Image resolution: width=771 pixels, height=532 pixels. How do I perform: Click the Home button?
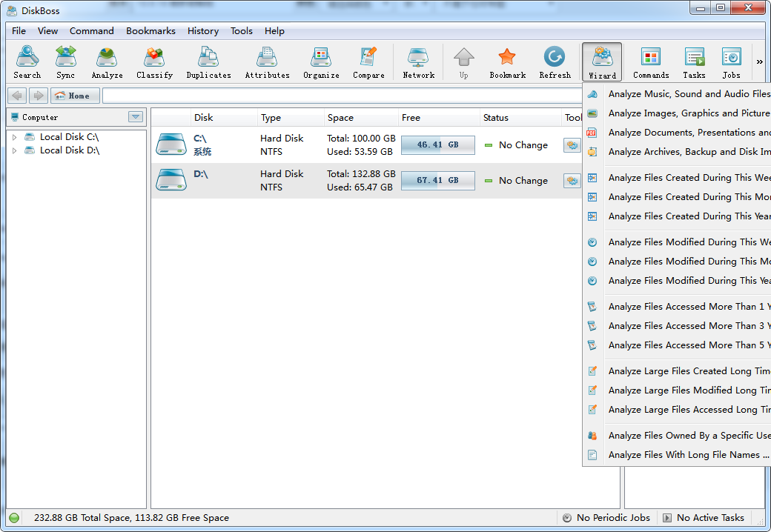pyautogui.click(x=75, y=96)
